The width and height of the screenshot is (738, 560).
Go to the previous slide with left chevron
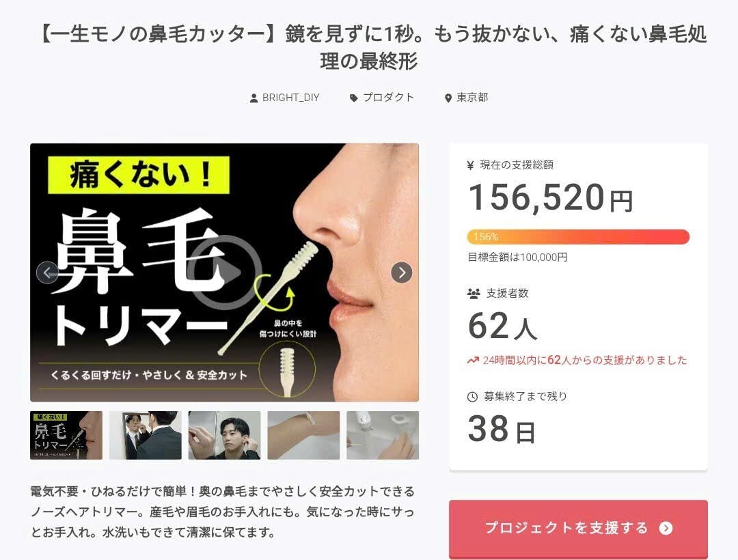[47, 272]
